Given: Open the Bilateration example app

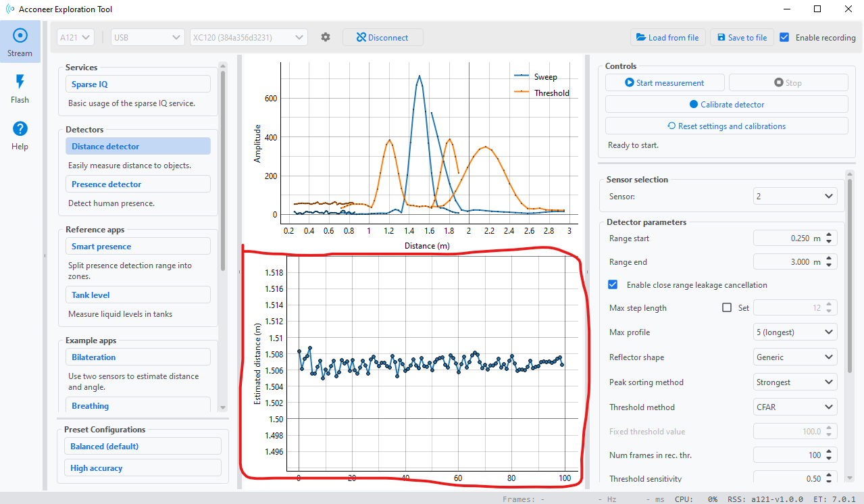Looking at the screenshot, I should tap(138, 357).
